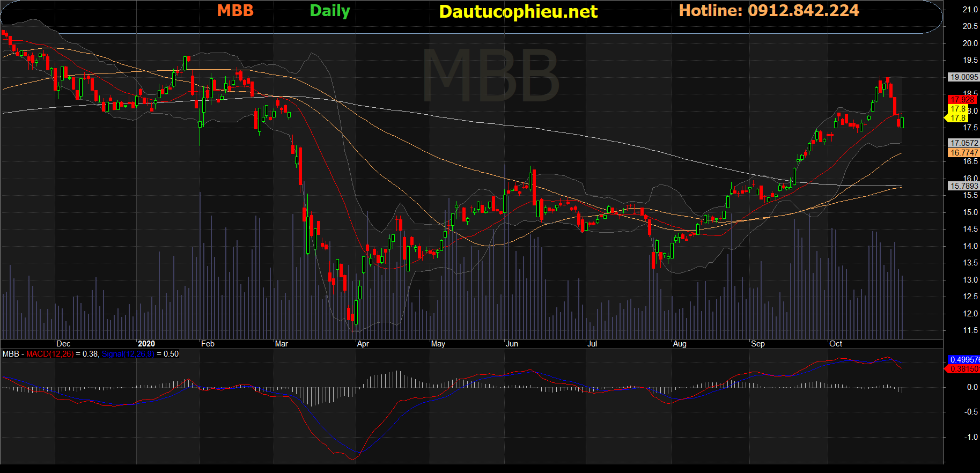
Task: Click the 17.5 price axis label
Action: (x=970, y=128)
